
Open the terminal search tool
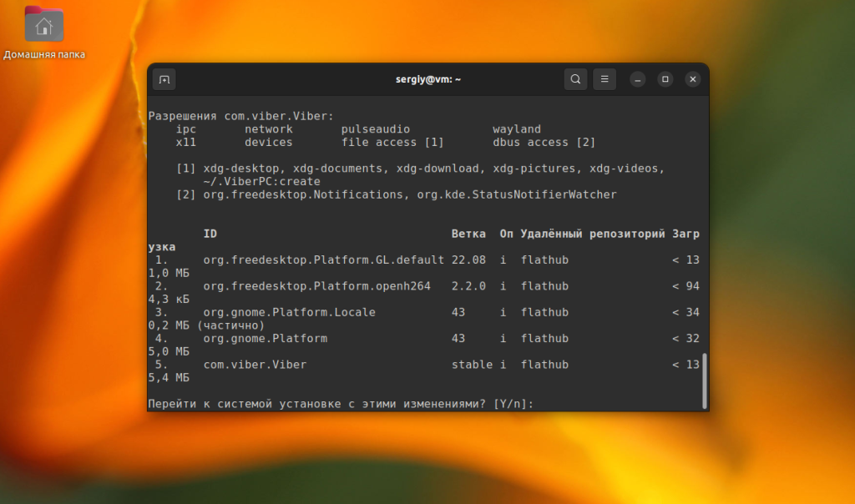coord(575,79)
